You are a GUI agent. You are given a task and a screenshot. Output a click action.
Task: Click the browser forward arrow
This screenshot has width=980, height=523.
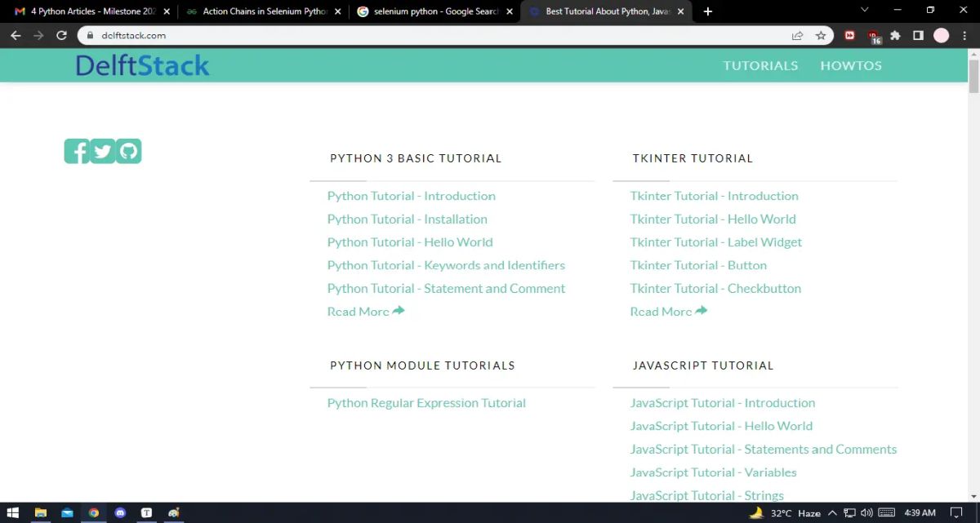click(38, 36)
